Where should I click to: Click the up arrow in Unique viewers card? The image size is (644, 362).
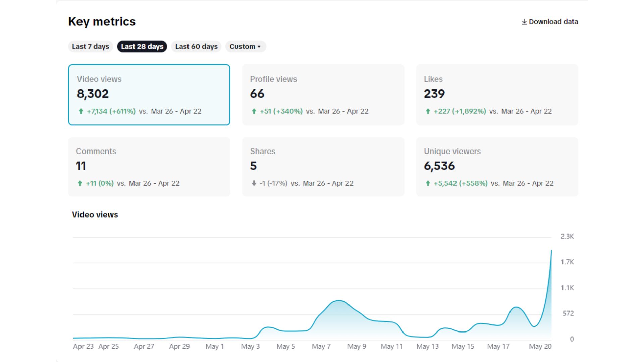click(428, 183)
